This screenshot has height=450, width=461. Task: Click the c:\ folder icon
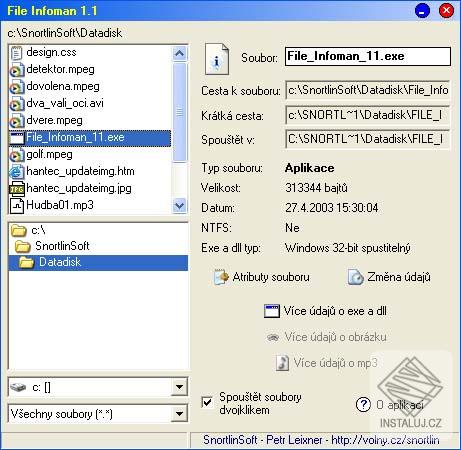click(19, 230)
